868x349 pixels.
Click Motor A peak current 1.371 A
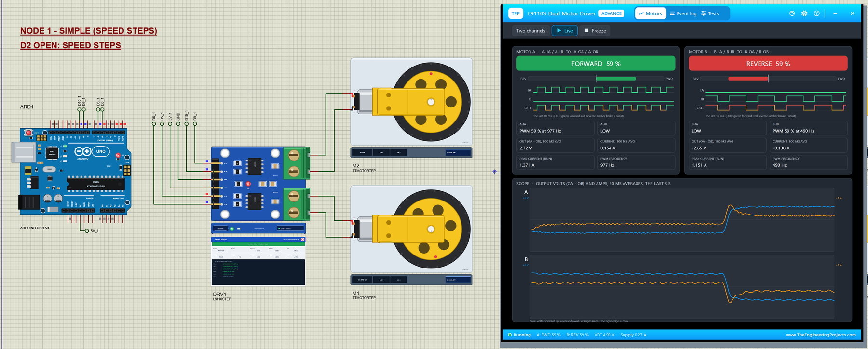pos(527,165)
